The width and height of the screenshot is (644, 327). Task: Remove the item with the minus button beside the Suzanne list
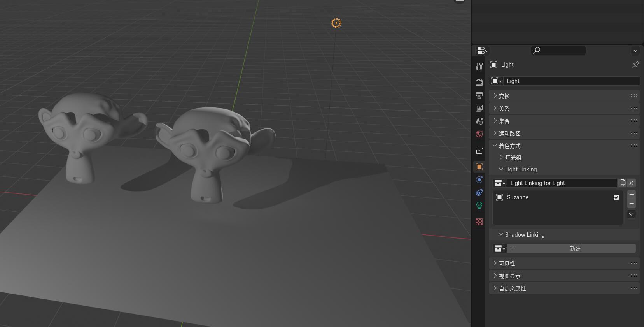click(632, 204)
